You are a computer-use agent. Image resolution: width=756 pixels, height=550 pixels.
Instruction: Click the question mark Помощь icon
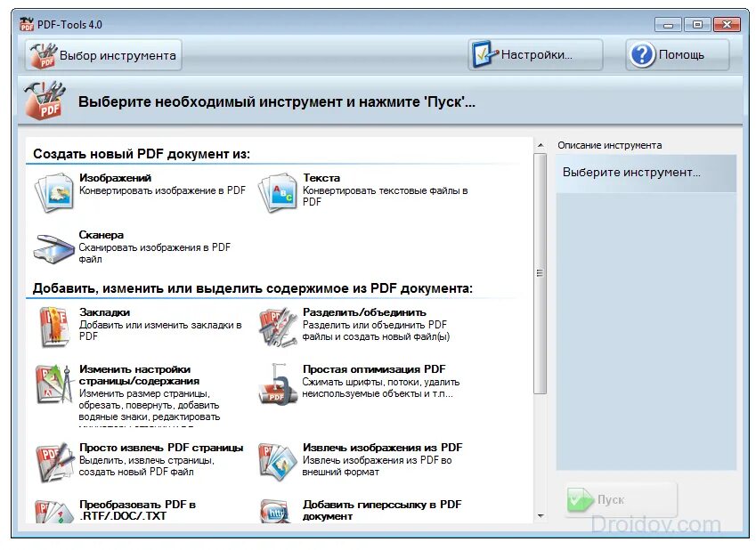642,55
